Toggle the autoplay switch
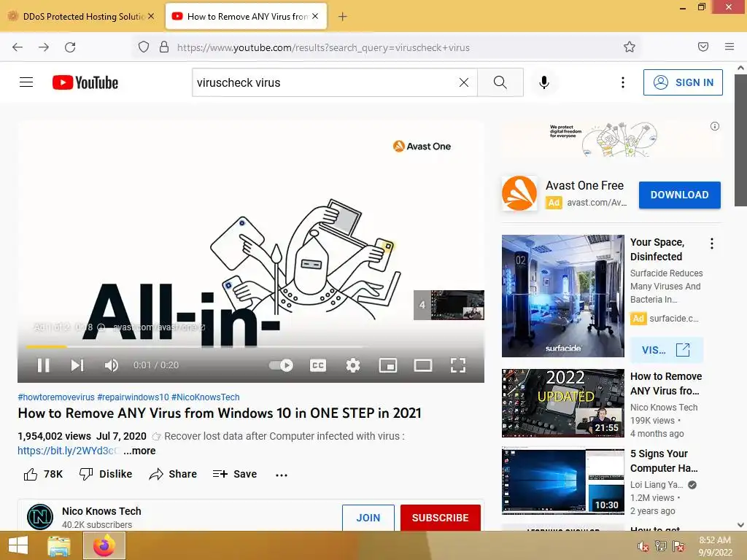The height and width of the screenshot is (560, 747). click(281, 365)
